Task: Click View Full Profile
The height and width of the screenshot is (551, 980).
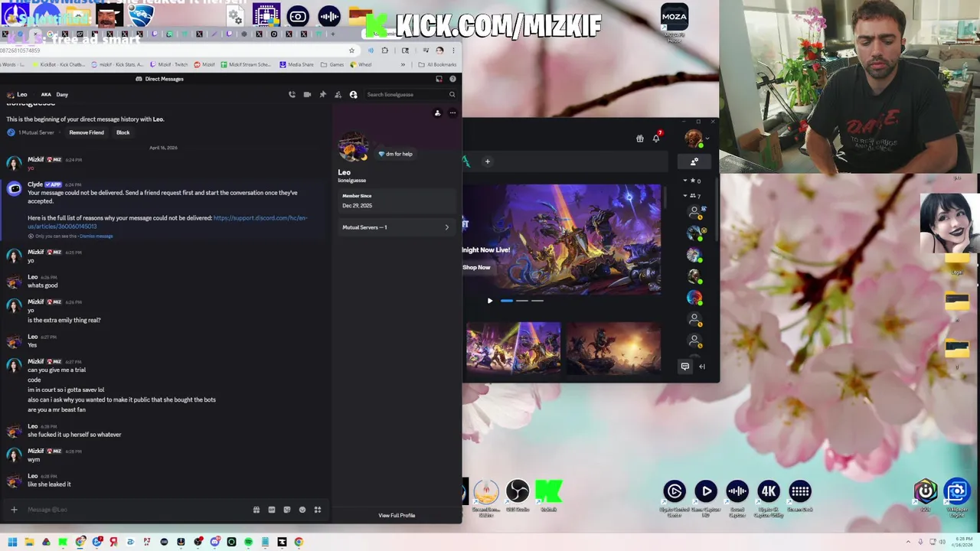Action: click(x=397, y=515)
